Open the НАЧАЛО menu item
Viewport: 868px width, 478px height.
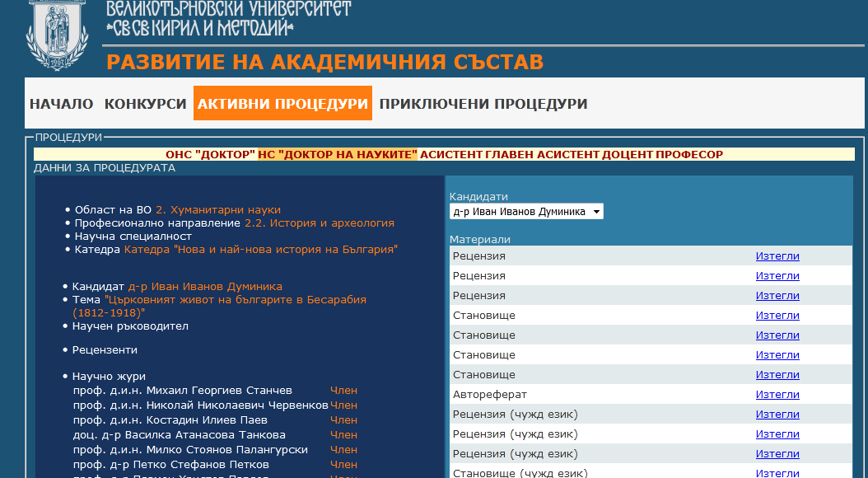(x=62, y=104)
